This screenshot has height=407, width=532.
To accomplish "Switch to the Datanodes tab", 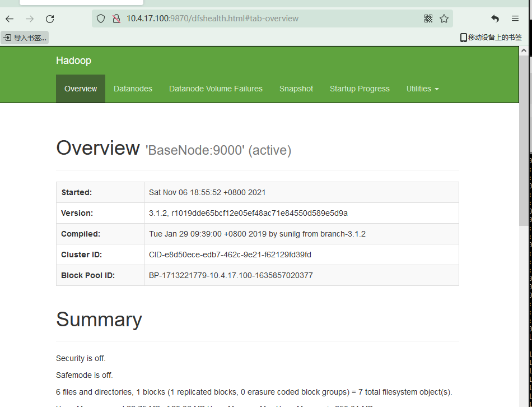I will (x=133, y=89).
